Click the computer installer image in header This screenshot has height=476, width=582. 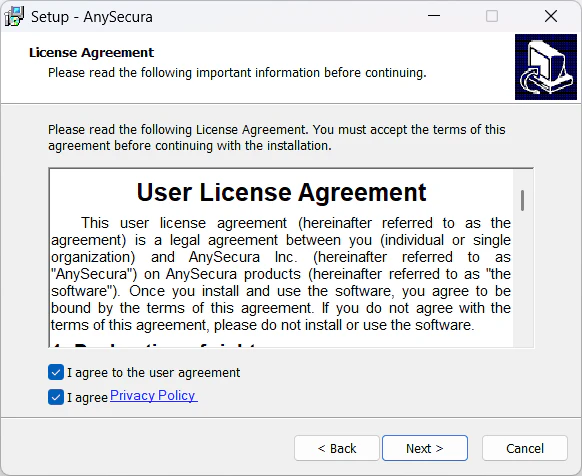pos(546,67)
